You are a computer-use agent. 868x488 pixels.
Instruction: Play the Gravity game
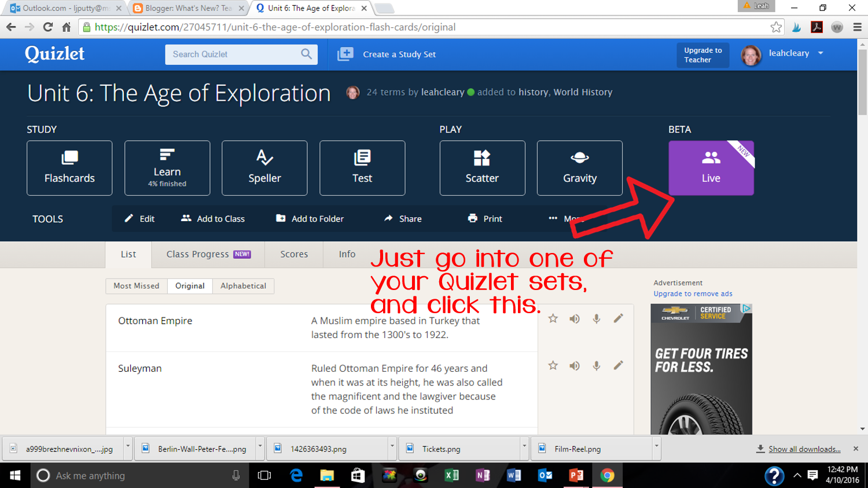pos(580,168)
